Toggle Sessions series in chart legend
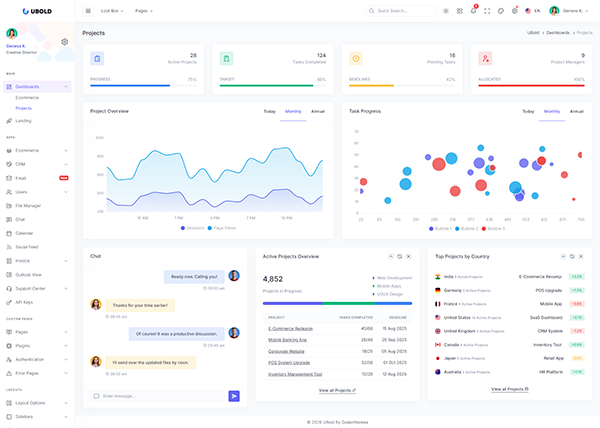The image size is (600, 428). point(194,228)
